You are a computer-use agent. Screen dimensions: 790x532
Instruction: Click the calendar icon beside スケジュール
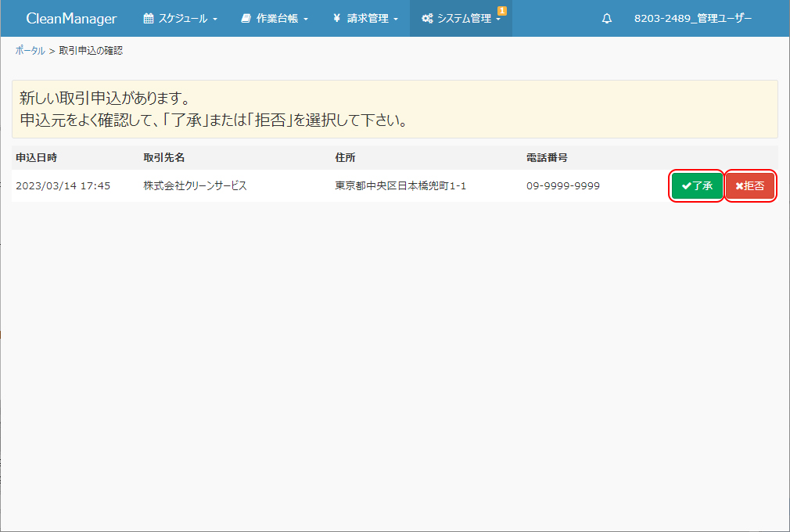[149, 19]
